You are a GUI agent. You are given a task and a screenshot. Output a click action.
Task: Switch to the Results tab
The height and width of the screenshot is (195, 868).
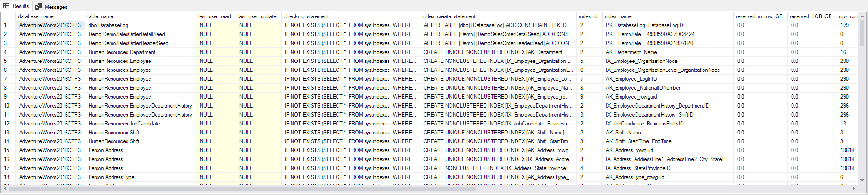pos(16,6)
